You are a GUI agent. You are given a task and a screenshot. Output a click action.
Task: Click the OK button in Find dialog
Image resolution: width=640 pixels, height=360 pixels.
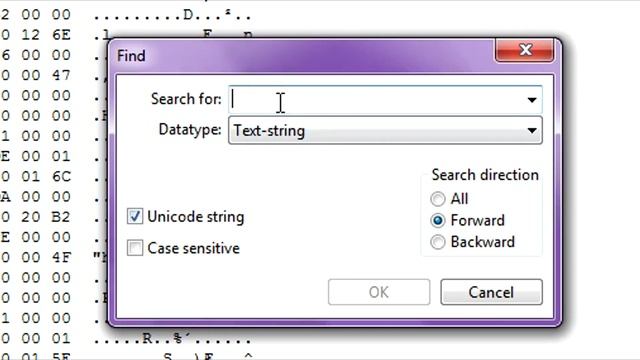click(x=379, y=292)
